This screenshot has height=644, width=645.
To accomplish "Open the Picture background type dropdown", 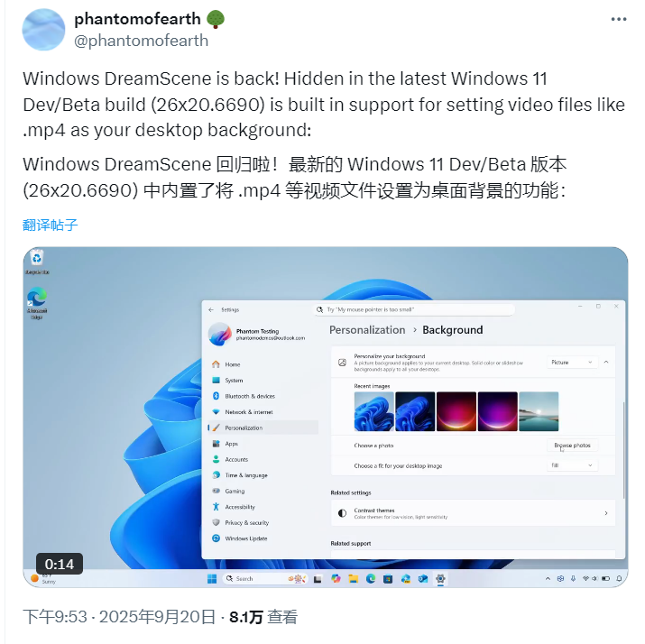I will 572,363.
